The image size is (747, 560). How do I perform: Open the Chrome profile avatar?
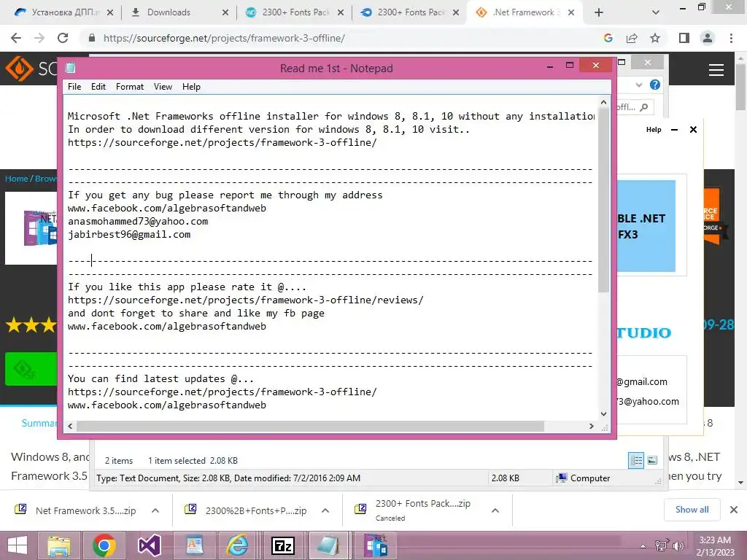(708, 38)
